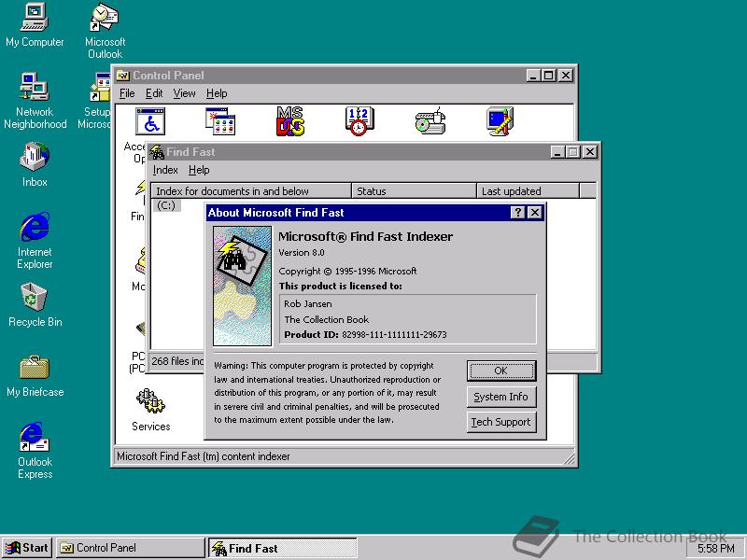Click 'Version 8.0' text in About dialog
The image size is (747, 560).
click(302, 253)
